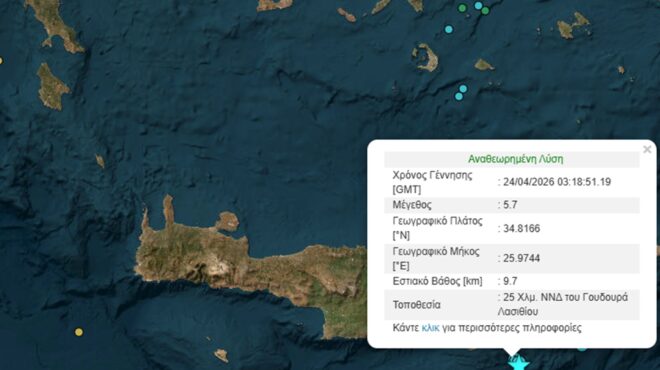
Task: Select the 'Εστιακό Βάθος [km]' label
Action: (437, 281)
